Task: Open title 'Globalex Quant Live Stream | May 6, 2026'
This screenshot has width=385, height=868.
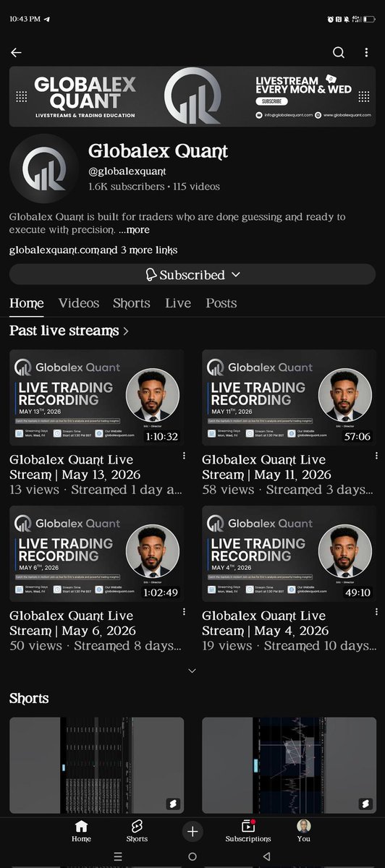Action: [x=72, y=624]
